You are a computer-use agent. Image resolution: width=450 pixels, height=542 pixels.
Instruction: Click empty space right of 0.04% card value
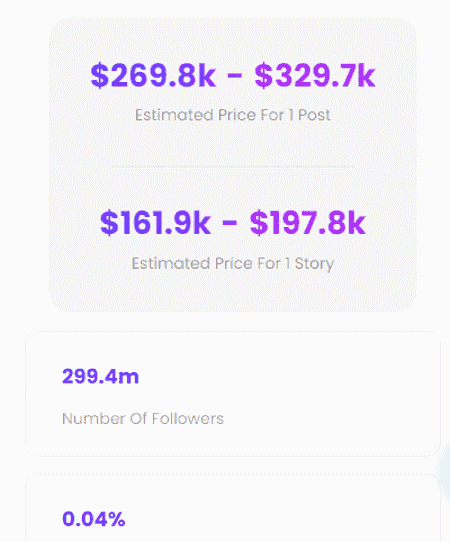[276, 518]
